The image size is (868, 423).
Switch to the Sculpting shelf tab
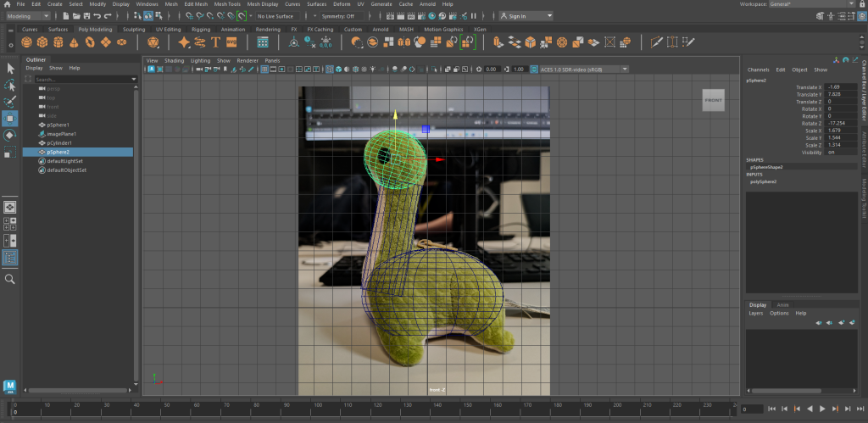coord(134,29)
